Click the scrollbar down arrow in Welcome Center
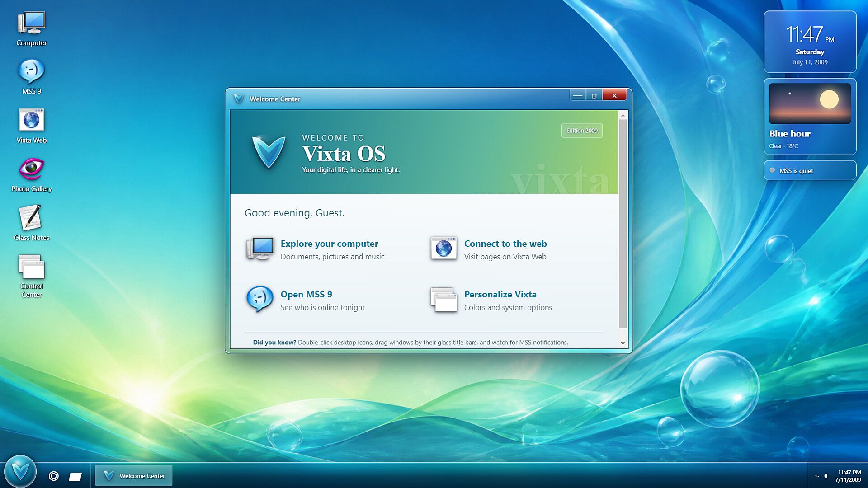868x488 pixels. pyautogui.click(x=623, y=343)
